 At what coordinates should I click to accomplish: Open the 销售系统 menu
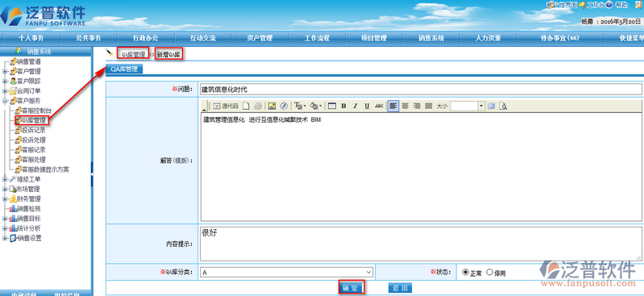pyautogui.click(x=431, y=38)
